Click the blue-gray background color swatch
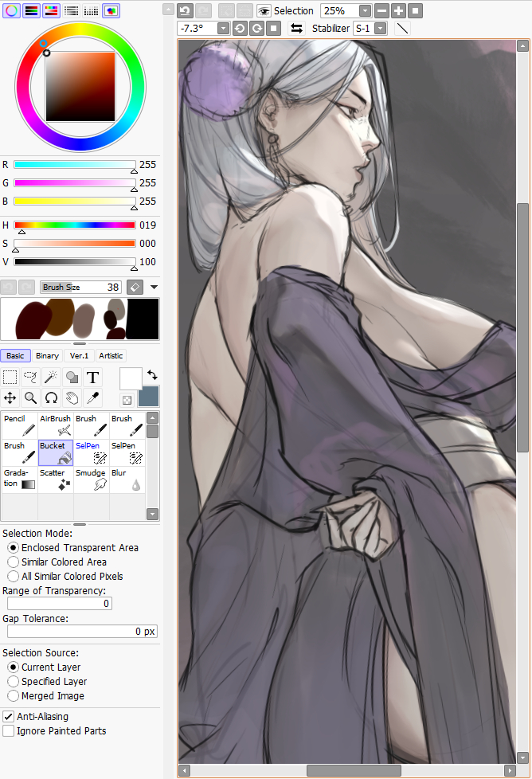Viewport: 532px width, 779px height. 148,397
